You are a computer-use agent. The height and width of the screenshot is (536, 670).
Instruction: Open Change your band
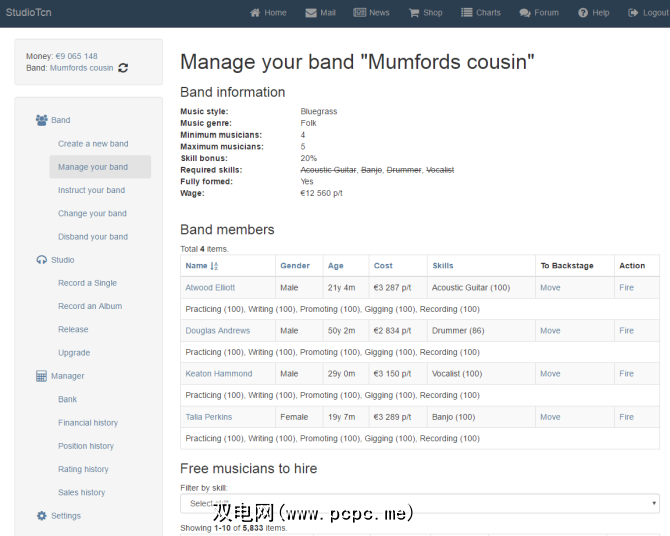point(92,213)
